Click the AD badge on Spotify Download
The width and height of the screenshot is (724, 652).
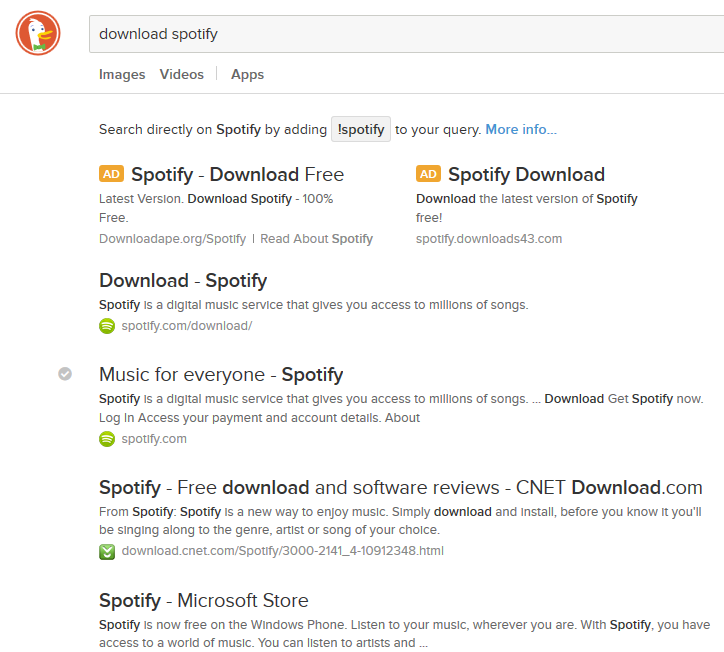pos(428,174)
